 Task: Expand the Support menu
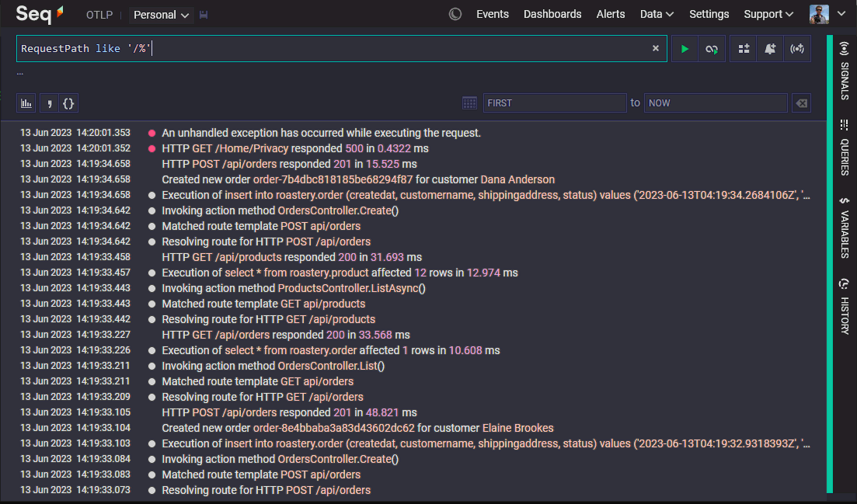coord(768,14)
